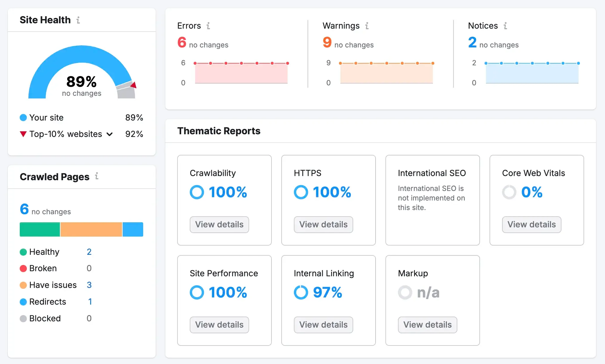
Task: View details for HTTPS report
Action: tap(323, 225)
